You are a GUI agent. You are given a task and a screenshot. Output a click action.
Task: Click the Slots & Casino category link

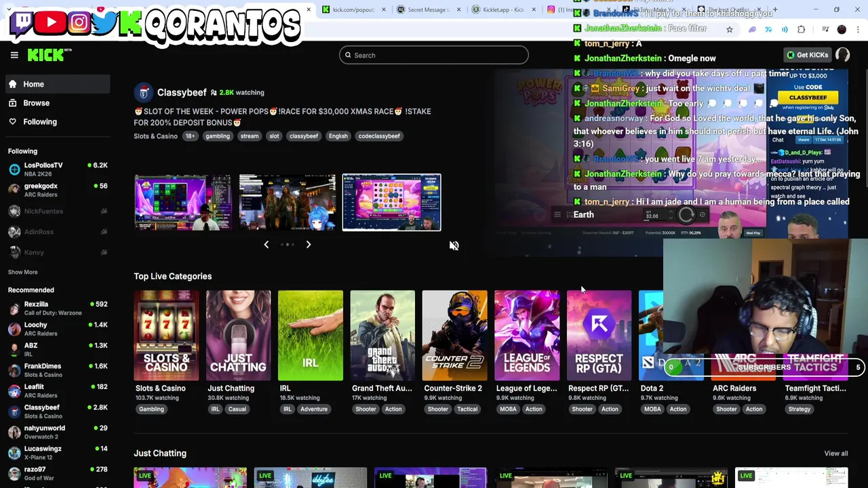[155, 136]
